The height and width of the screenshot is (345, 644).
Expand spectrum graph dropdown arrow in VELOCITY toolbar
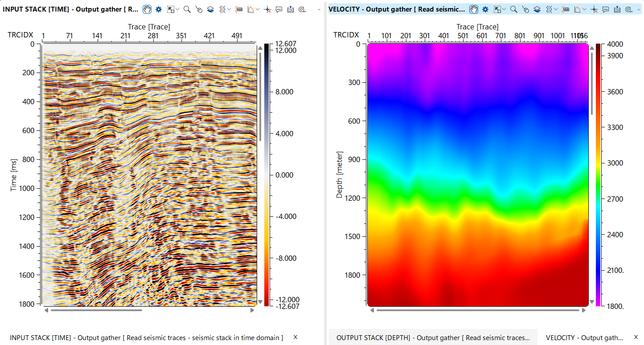(x=583, y=9)
